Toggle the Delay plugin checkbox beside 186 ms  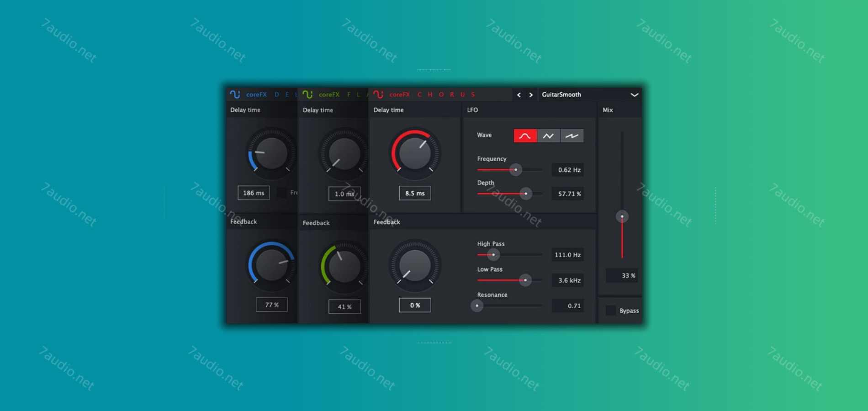[x=282, y=193]
